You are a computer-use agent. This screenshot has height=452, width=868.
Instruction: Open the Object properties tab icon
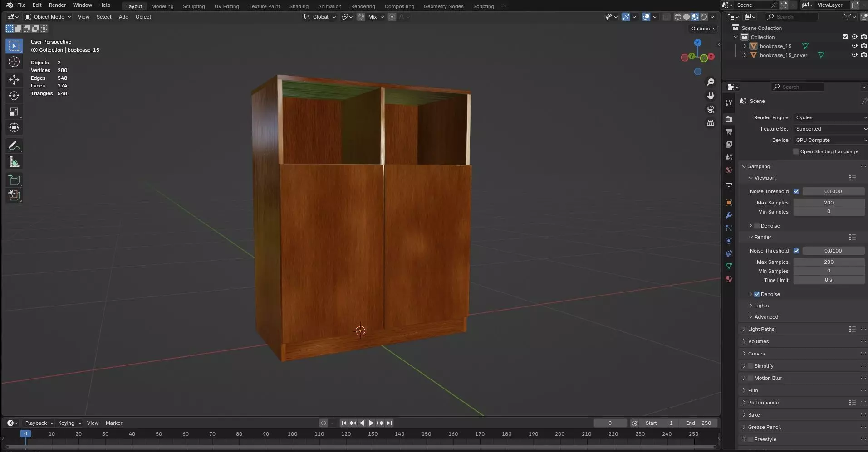729,203
